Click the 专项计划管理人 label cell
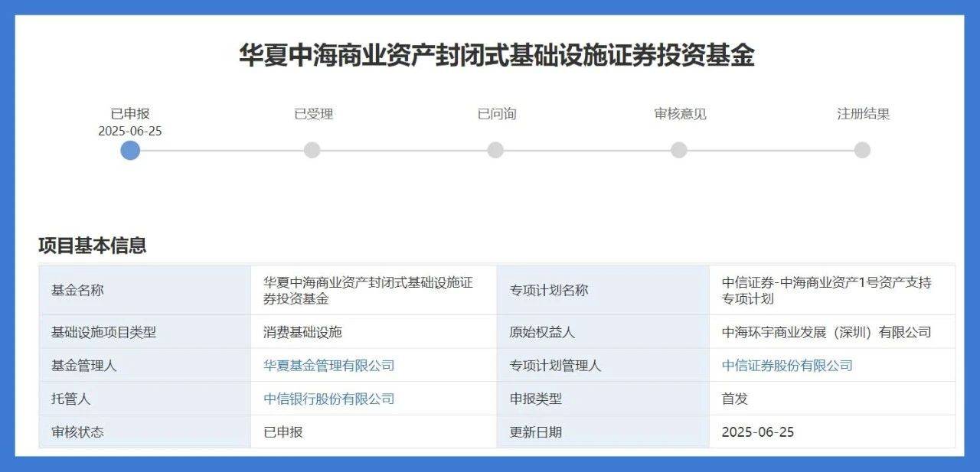Screen dimensions: 980x472 pos(603,366)
